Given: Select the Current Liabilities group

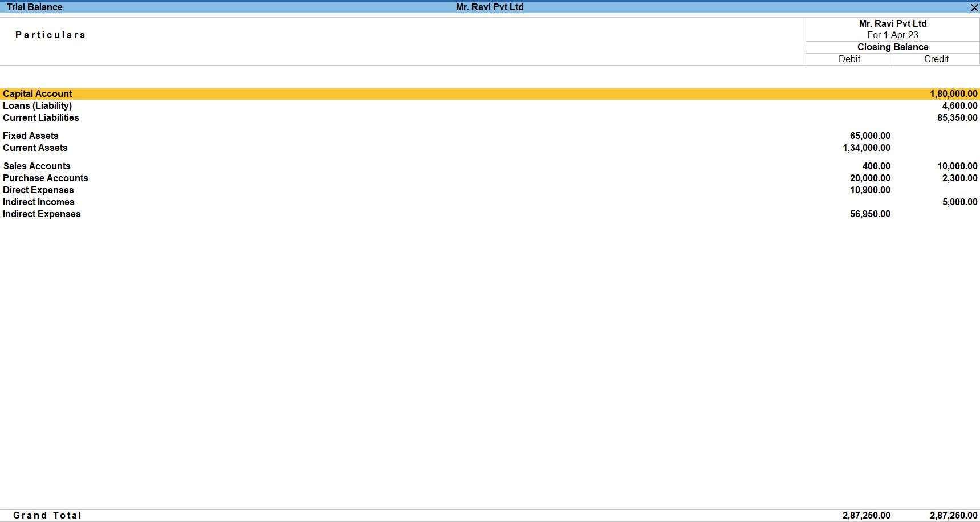Looking at the screenshot, I should (x=41, y=118).
